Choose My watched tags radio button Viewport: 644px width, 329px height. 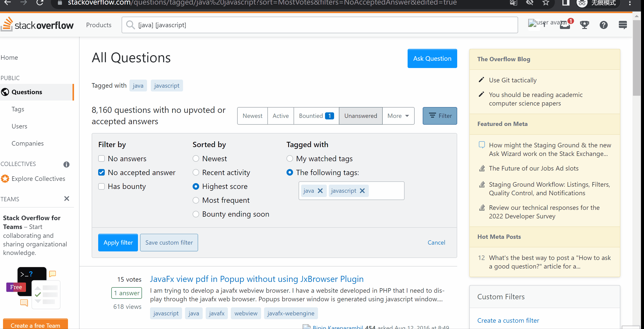(x=290, y=158)
